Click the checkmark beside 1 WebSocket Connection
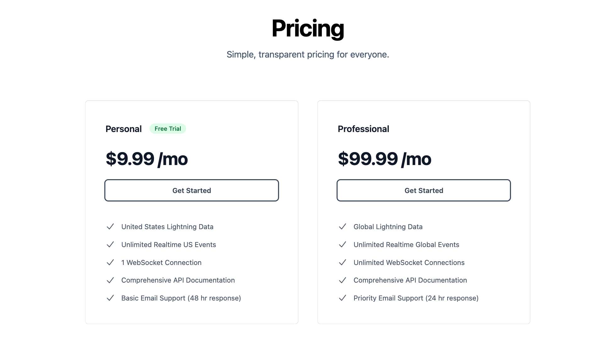Viewport: 615px width, 364px height. click(x=110, y=262)
